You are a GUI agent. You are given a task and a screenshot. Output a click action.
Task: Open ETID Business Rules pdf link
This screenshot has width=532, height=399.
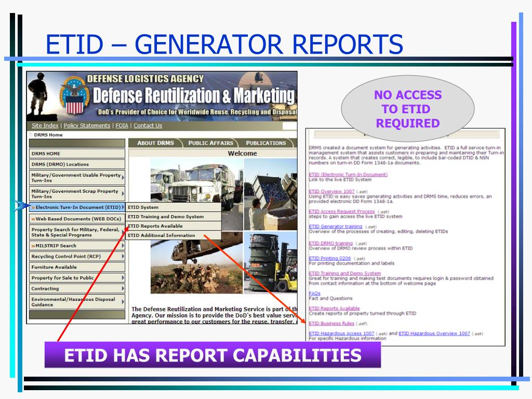click(x=331, y=324)
